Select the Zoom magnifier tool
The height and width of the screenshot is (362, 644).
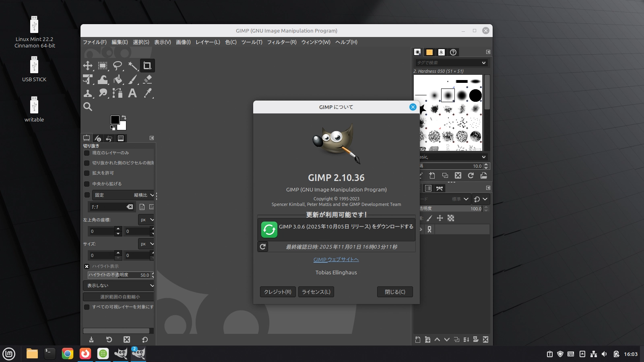click(88, 107)
